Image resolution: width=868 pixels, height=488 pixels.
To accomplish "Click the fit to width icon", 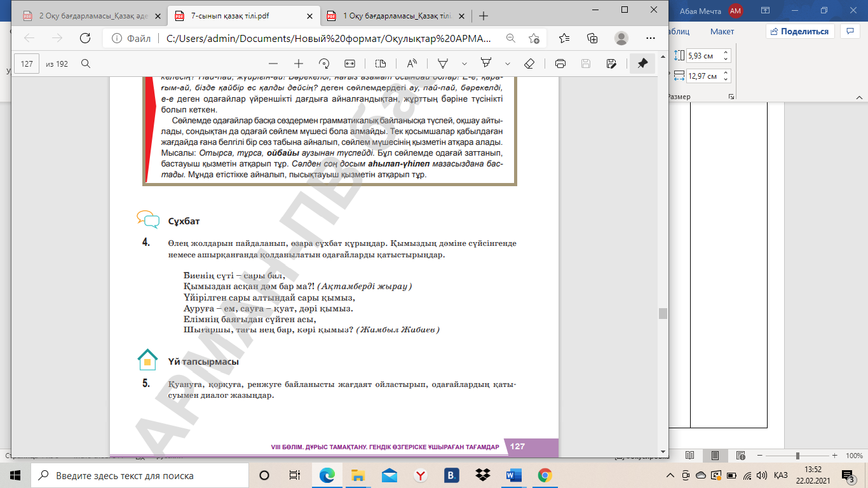I will [x=349, y=64].
